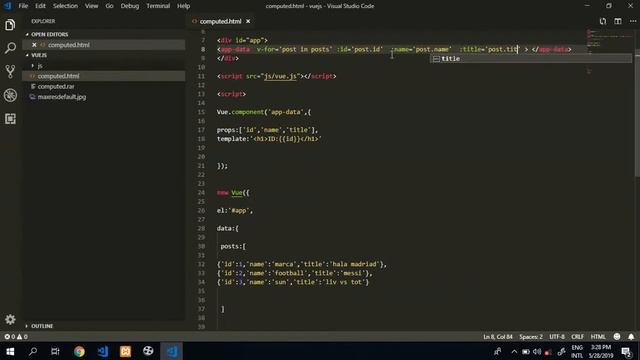Open the Source Control view
This screenshot has height=360, width=640.
coord(10,71)
